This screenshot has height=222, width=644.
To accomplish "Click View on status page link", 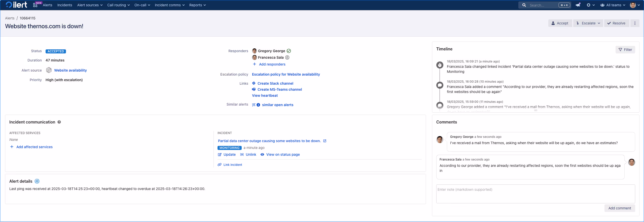I will coord(283,154).
